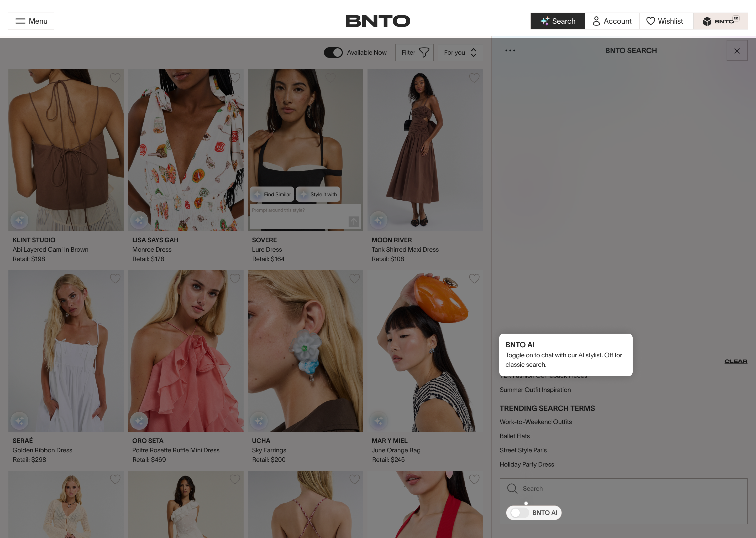Open the For you sort dropdown
756x538 pixels.
click(460, 53)
